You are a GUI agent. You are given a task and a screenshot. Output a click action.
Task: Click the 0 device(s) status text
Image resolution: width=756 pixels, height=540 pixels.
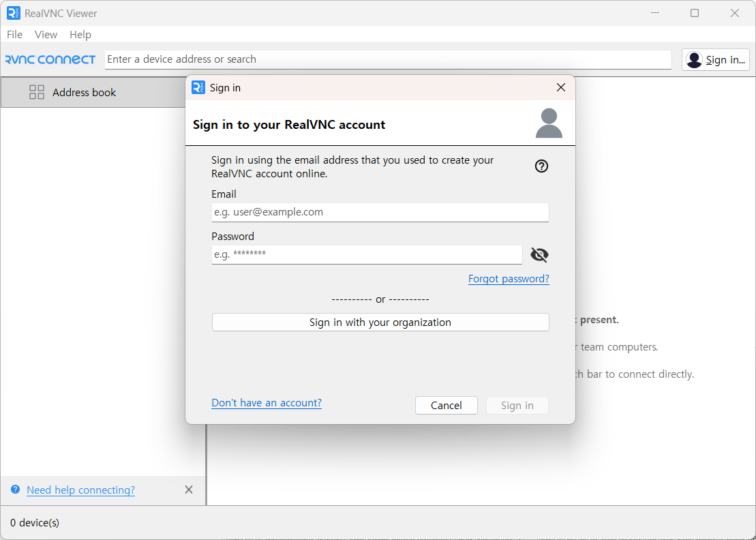tap(35, 523)
